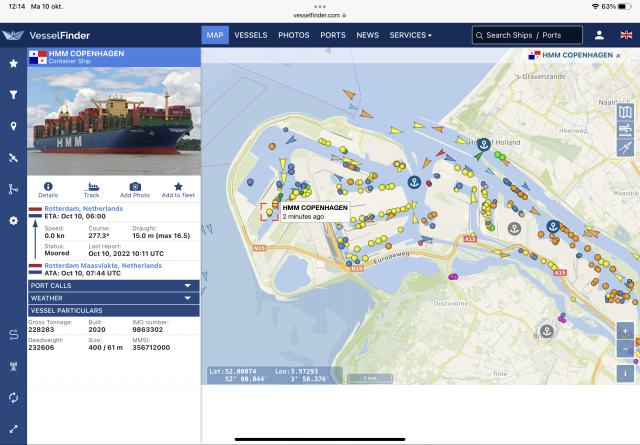Click Gross Tonnage value 228283
640x445 pixels.
41,329
